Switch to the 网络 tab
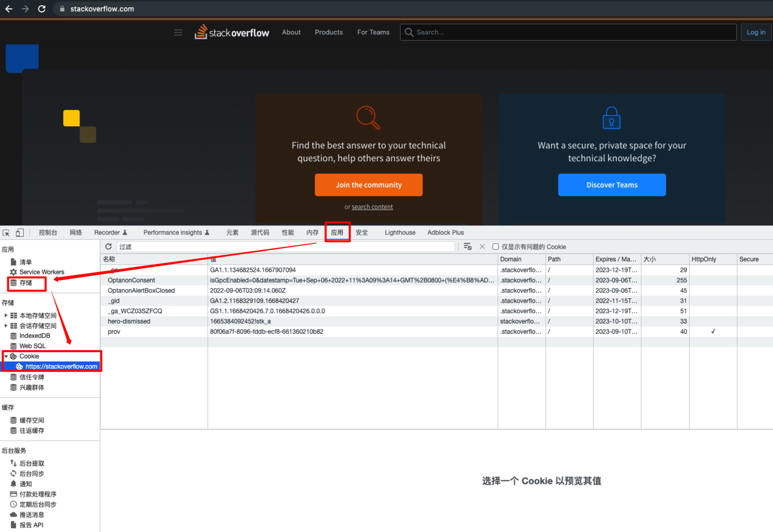The image size is (773, 532). click(x=76, y=233)
